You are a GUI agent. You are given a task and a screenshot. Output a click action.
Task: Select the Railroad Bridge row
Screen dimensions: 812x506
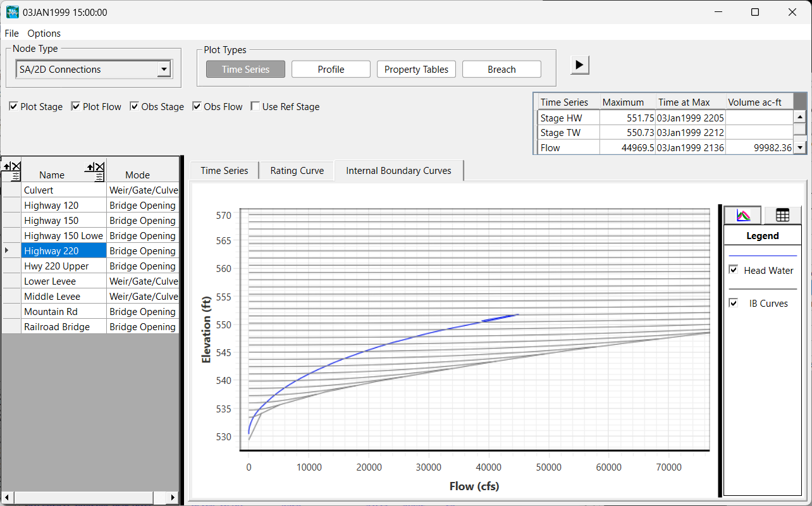tap(57, 327)
